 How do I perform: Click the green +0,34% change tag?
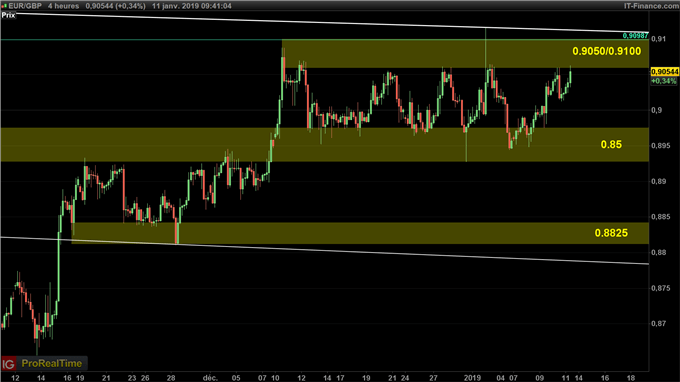click(x=664, y=81)
